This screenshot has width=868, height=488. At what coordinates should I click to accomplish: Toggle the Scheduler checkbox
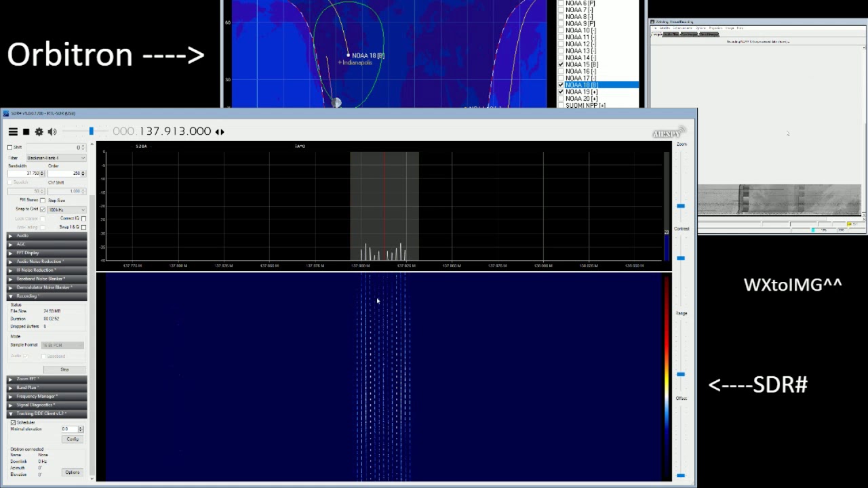click(x=13, y=422)
